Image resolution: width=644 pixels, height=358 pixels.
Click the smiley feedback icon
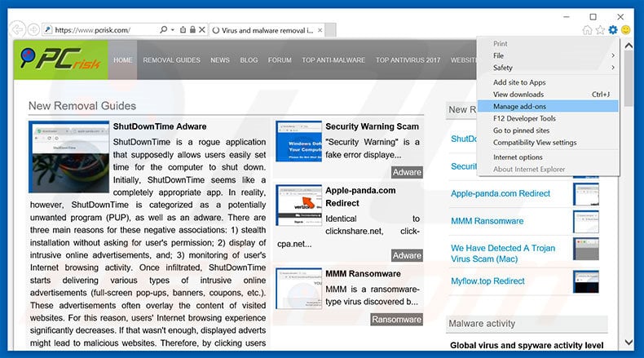[625, 30]
